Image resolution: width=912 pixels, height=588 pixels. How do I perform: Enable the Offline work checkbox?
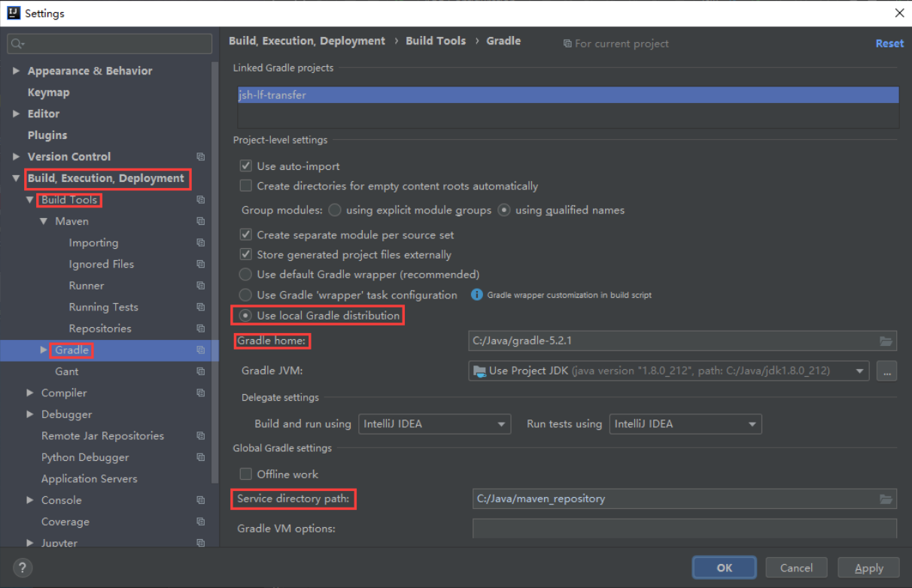(245, 474)
